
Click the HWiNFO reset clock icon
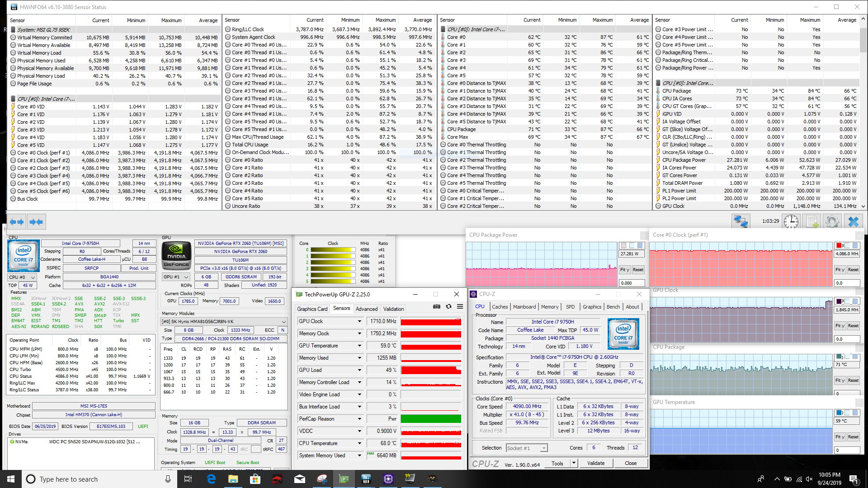[x=791, y=221]
